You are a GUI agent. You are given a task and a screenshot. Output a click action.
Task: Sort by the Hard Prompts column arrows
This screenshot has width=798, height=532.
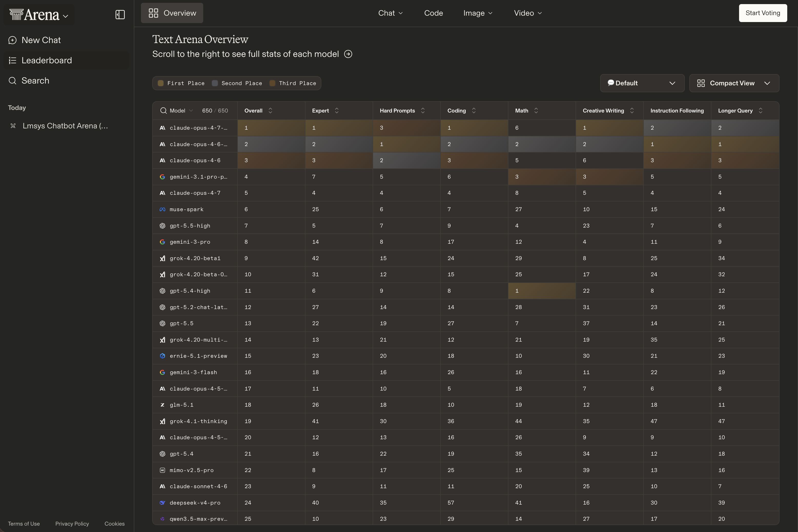[x=423, y=111]
